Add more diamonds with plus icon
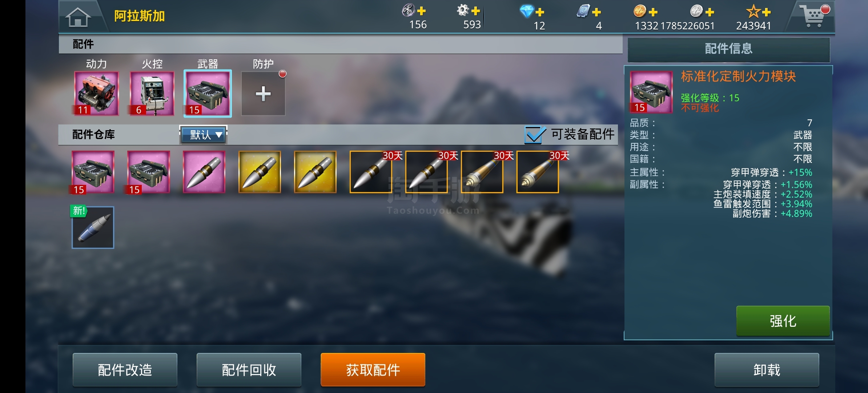 (x=540, y=12)
